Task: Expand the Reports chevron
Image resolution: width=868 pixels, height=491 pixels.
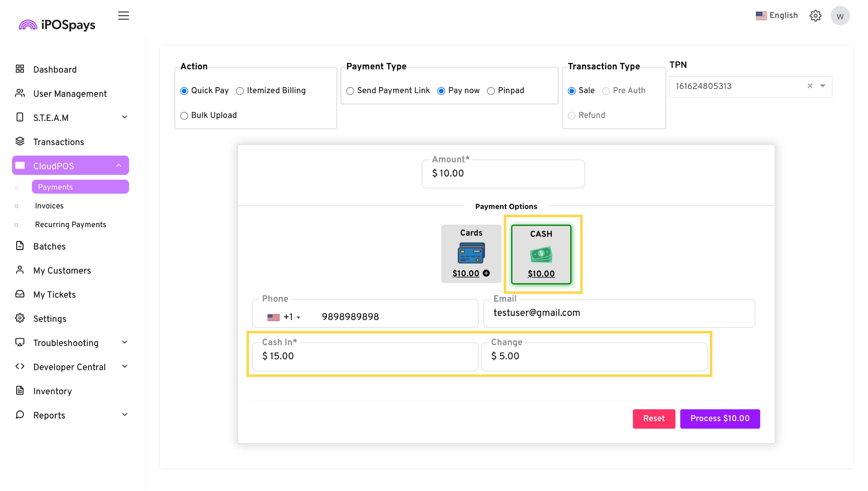Action: 125,415
